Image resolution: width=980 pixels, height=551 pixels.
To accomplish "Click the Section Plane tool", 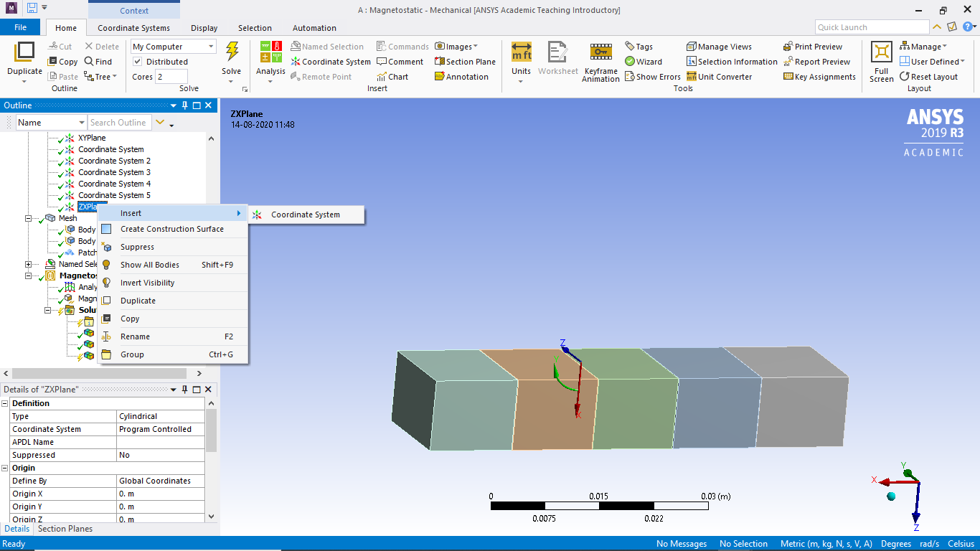I will [x=465, y=62].
